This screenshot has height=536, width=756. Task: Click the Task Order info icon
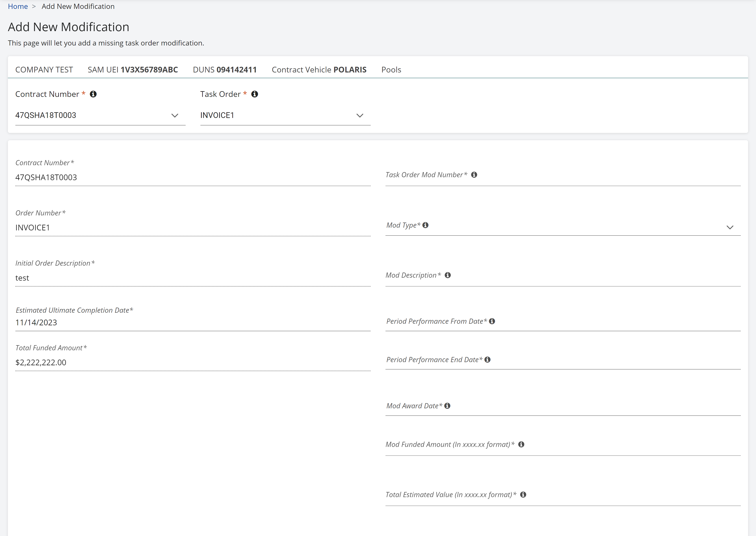pos(254,94)
